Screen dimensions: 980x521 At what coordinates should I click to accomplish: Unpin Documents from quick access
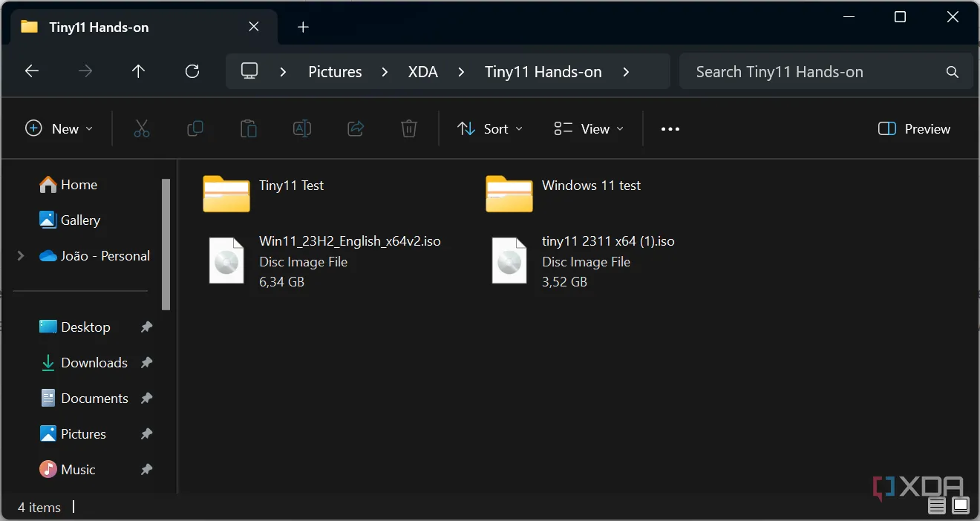tap(147, 399)
